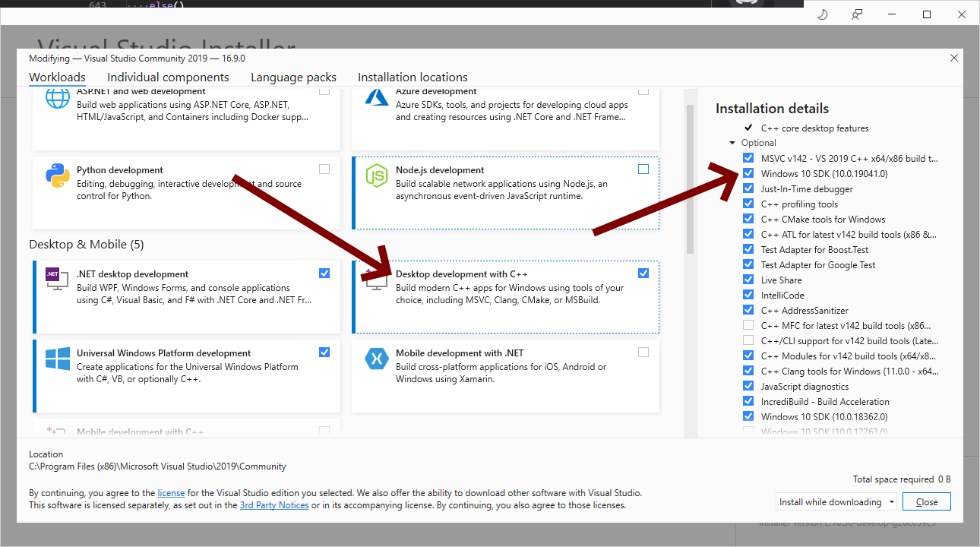This screenshot has width=980, height=547.
Task: Uncheck IncrediBuild - Build Acceleration
Action: (x=748, y=401)
